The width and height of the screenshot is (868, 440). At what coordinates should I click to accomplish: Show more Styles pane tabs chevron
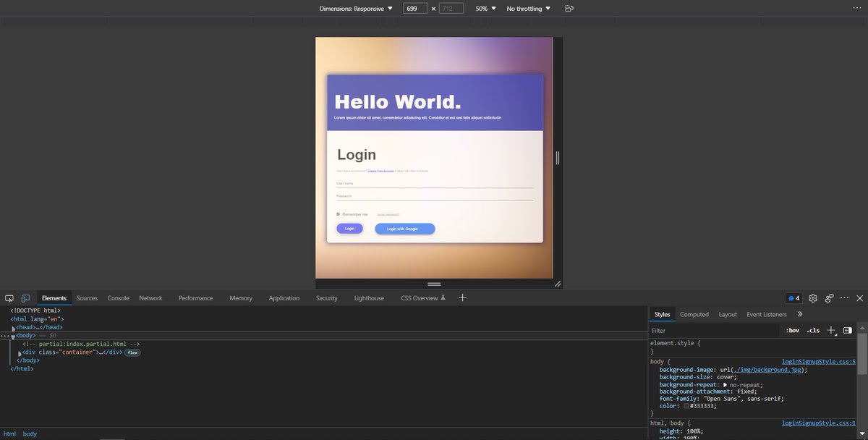(800, 314)
